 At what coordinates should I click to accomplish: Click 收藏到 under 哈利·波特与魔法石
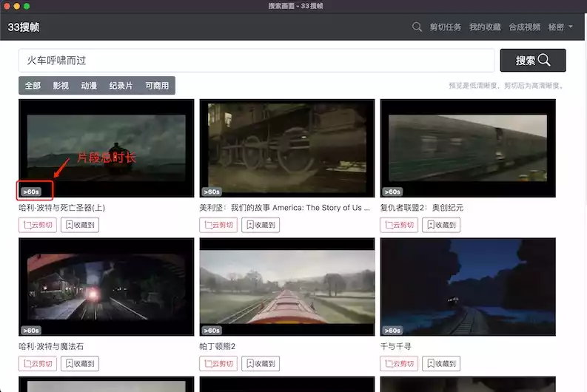click(80, 364)
